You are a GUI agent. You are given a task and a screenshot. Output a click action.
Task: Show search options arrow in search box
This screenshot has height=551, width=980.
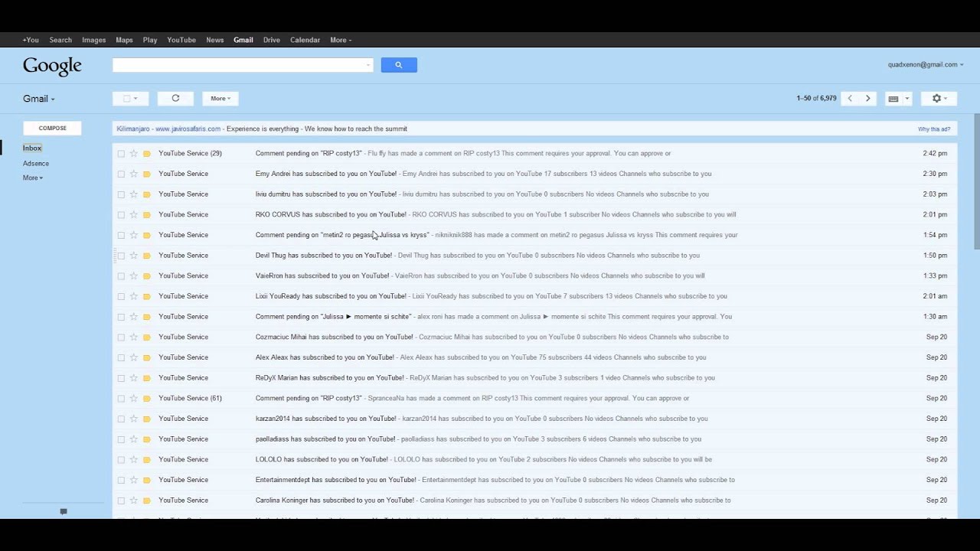[x=368, y=65]
